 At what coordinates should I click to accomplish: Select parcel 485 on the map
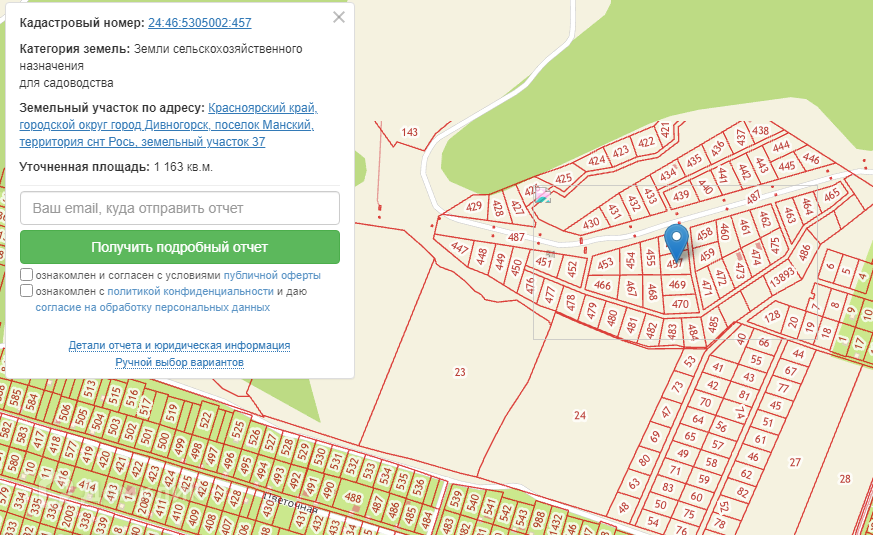tap(714, 325)
